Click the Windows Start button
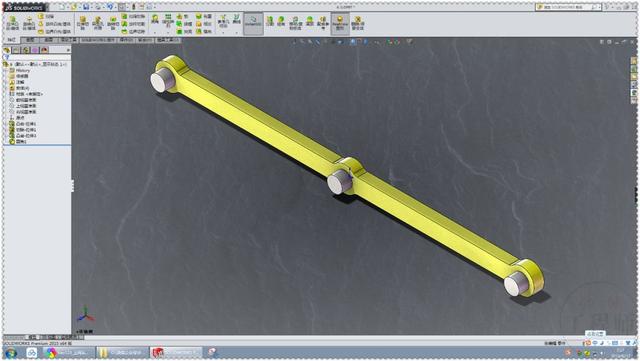The width and height of the screenshot is (640, 361). [11, 353]
